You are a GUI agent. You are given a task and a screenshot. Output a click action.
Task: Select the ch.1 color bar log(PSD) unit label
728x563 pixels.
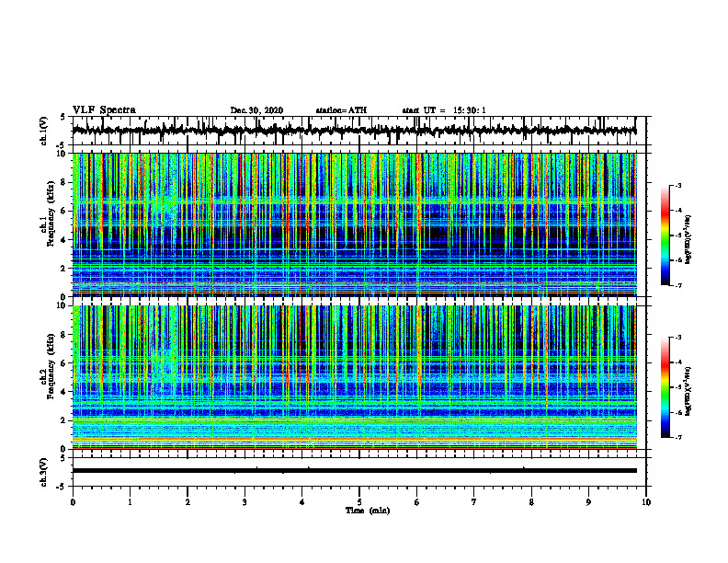688,239
